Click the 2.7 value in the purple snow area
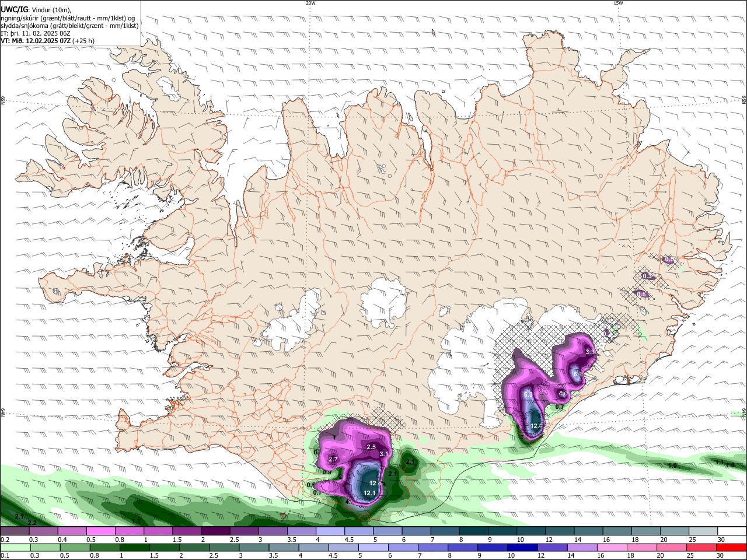The image size is (747, 560). [333, 460]
